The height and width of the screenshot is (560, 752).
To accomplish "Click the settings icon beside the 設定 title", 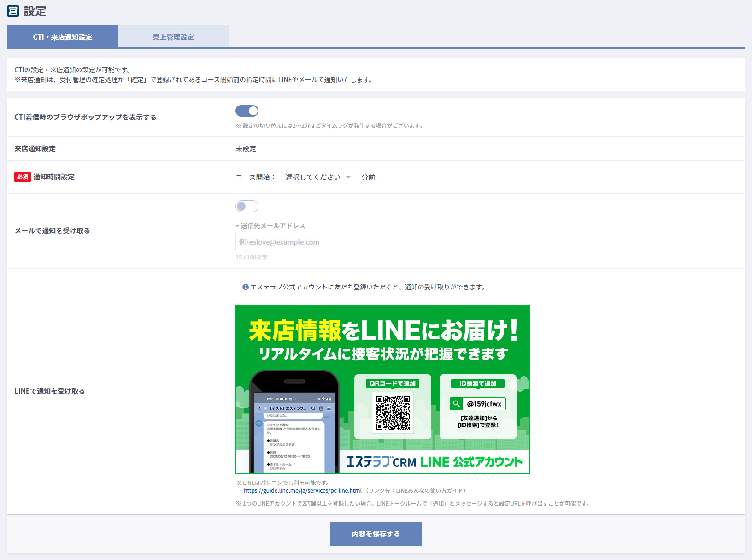I will [x=13, y=11].
